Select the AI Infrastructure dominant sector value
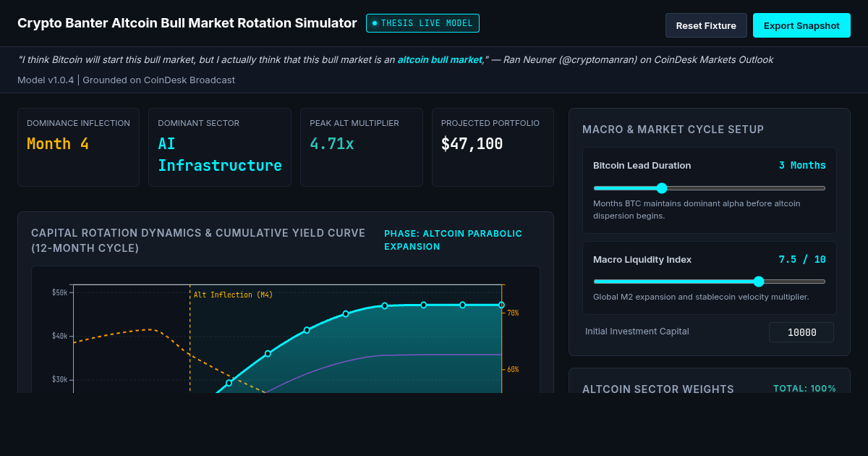Viewport: 868px width, 456px height. [220, 155]
